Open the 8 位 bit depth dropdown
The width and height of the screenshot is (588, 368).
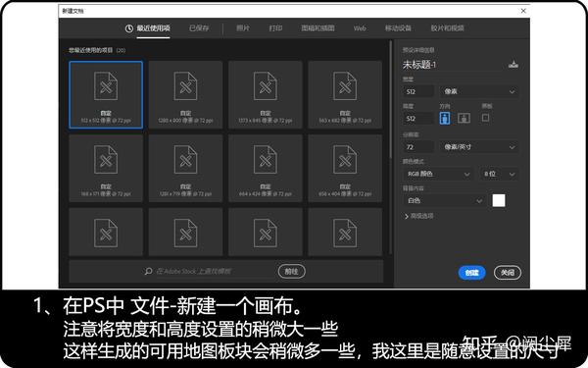coord(499,174)
